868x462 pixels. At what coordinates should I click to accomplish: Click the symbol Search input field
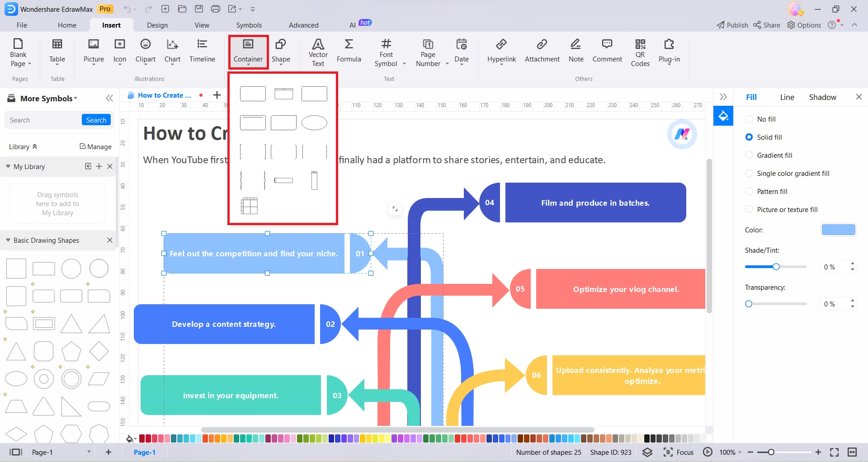click(44, 120)
